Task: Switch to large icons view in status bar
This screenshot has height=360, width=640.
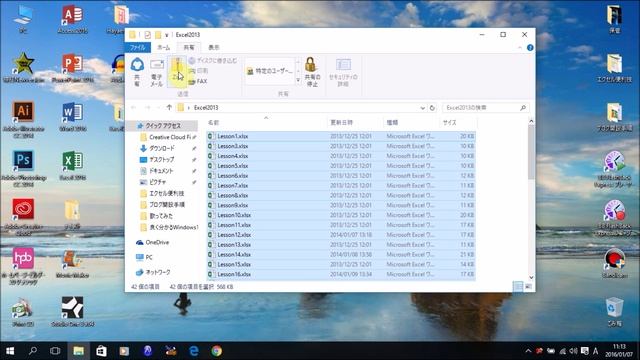Action: coord(528,287)
